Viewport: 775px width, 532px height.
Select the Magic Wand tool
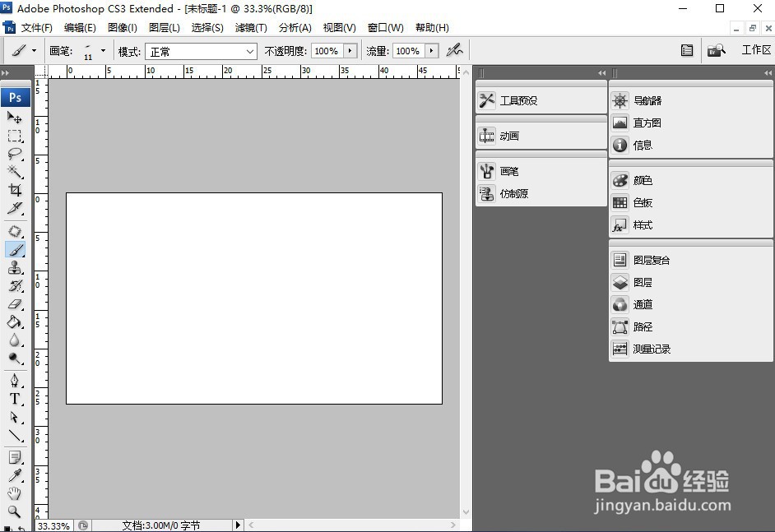(x=15, y=172)
